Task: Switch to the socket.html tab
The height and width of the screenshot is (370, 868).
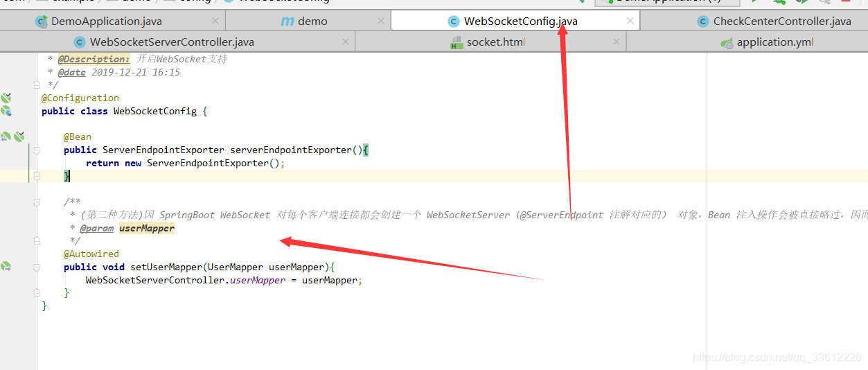Action: coord(495,42)
